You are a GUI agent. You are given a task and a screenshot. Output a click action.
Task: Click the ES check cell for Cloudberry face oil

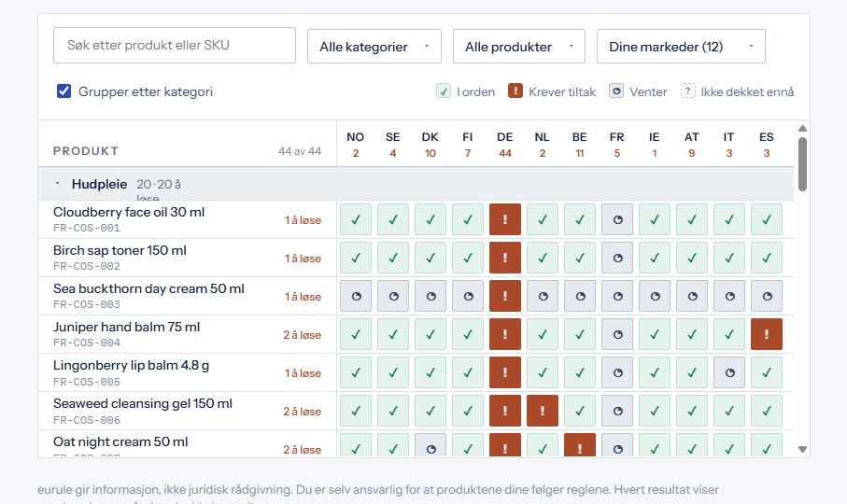point(767,219)
